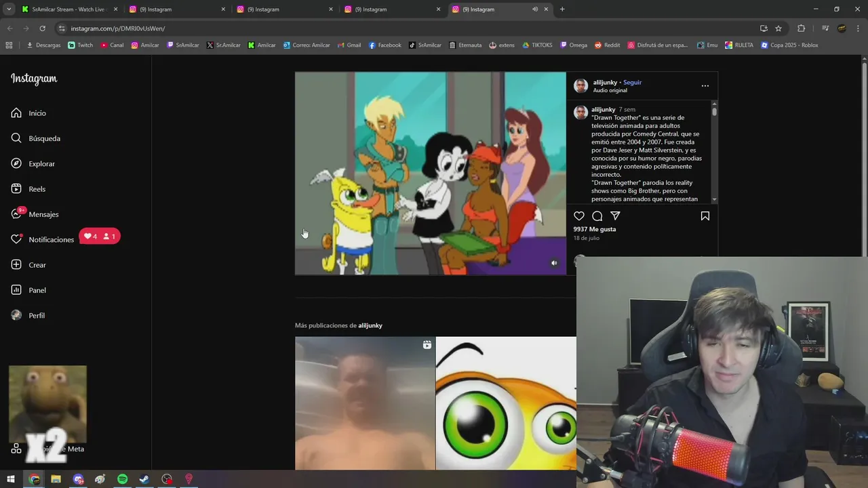868x488 pixels.
Task: Click the red notification bubble showing 4 likes
Action: (100, 237)
